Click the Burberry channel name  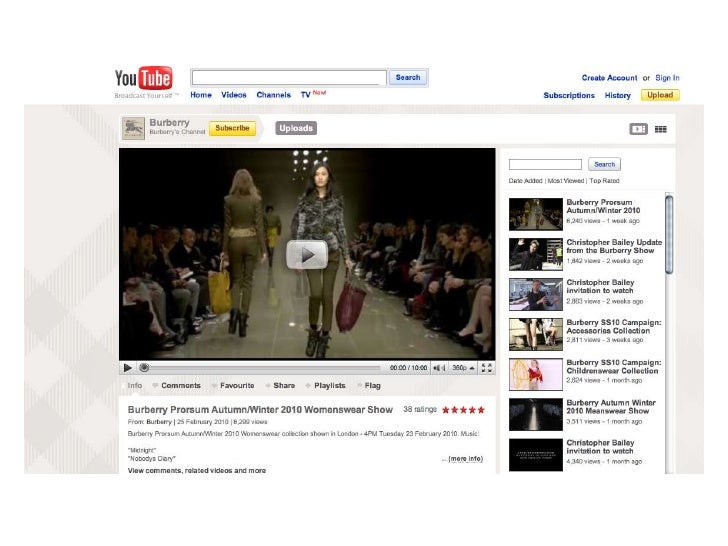point(169,123)
